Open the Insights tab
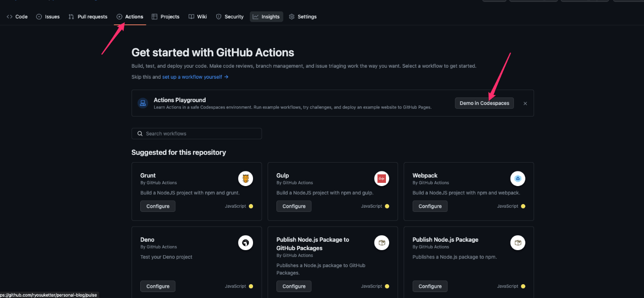644x298 pixels. [x=266, y=17]
